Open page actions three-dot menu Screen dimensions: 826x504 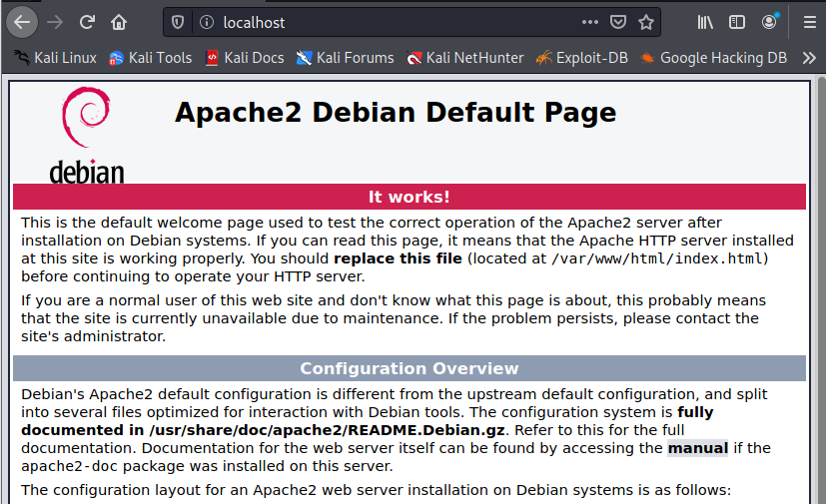point(590,22)
